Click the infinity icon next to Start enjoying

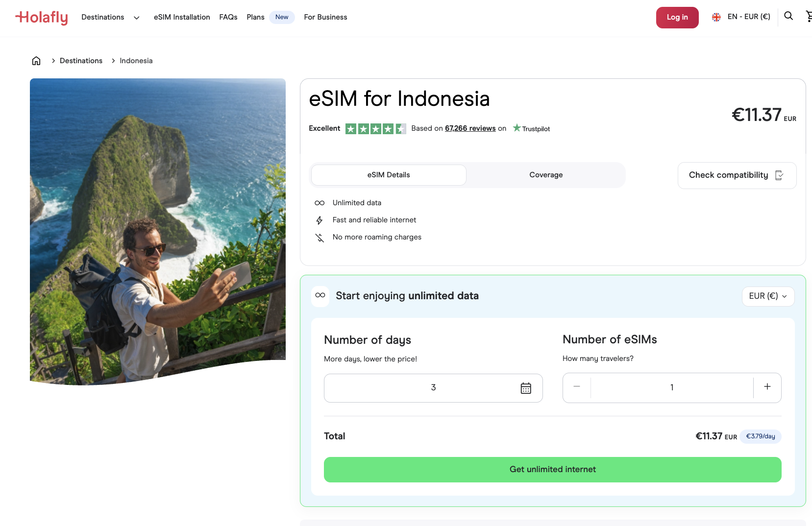coord(320,296)
